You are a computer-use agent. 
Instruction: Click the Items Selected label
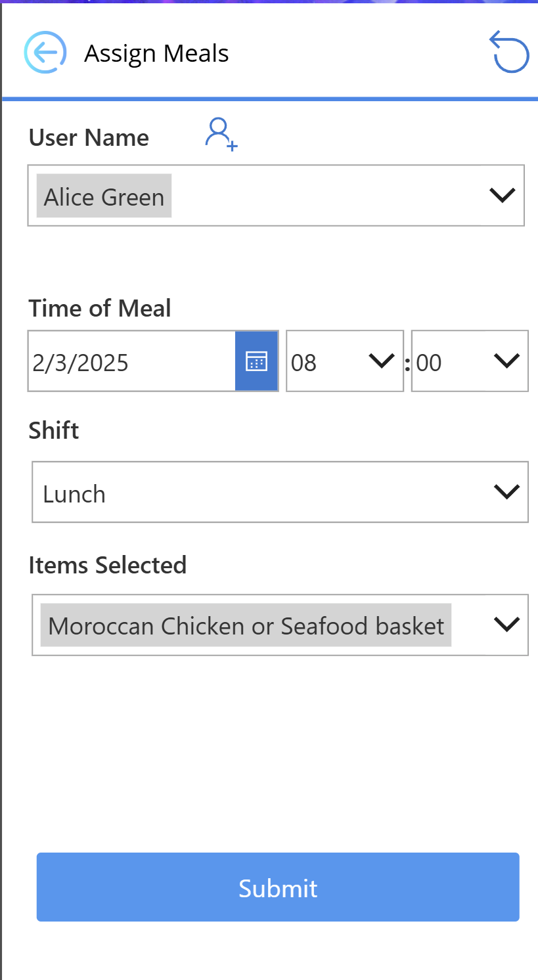click(108, 565)
